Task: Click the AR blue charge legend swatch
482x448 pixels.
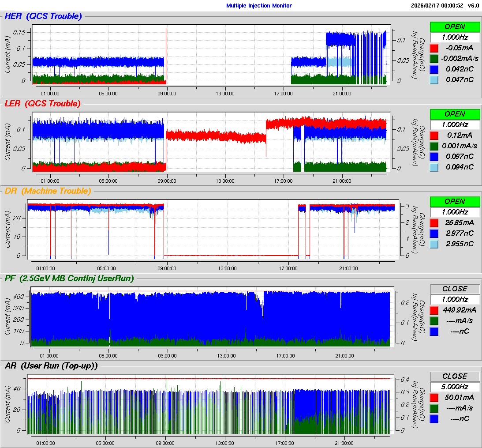Action: click(x=434, y=418)
